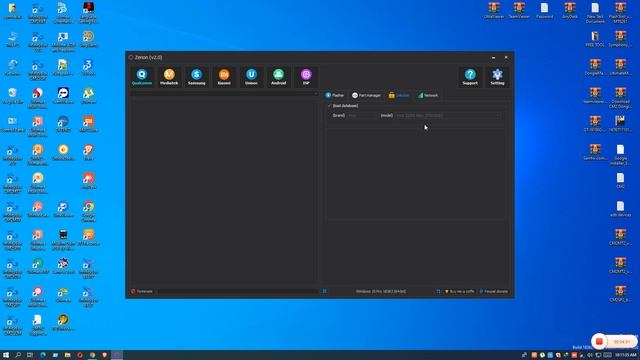
Task: Open the TeamViewer desktop shortcut
Action: point(519,11)
